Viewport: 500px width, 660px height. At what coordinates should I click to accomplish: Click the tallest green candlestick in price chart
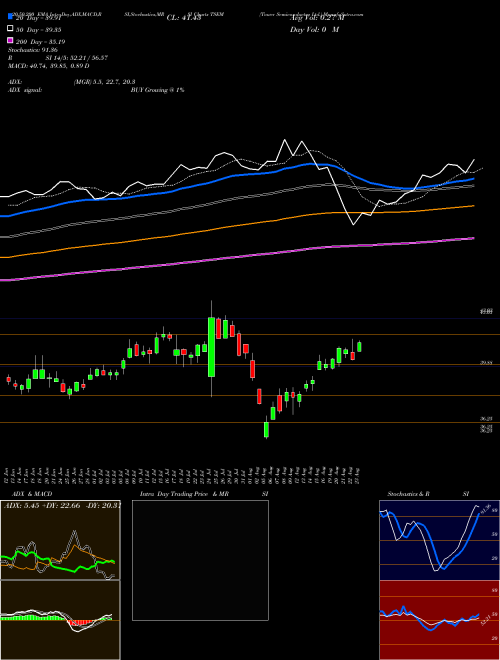coord(211,347)
